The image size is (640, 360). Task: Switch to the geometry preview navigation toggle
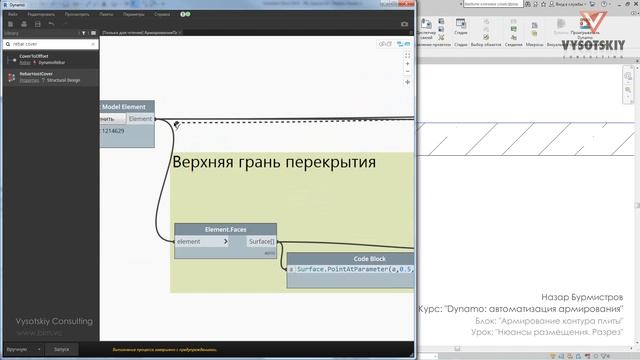(385, 44)
